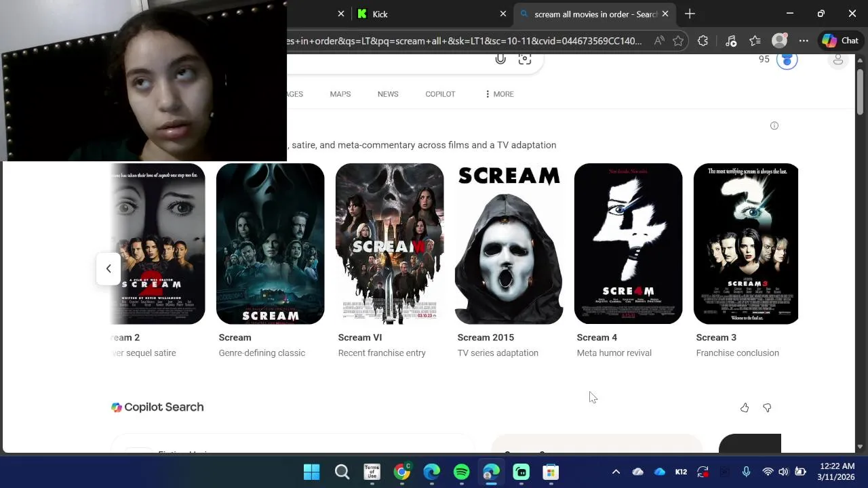The width and height of the screenshot is (868, 488).
Task: Open the Scream 2 poster thumbnail
Action: coord(158,243)
